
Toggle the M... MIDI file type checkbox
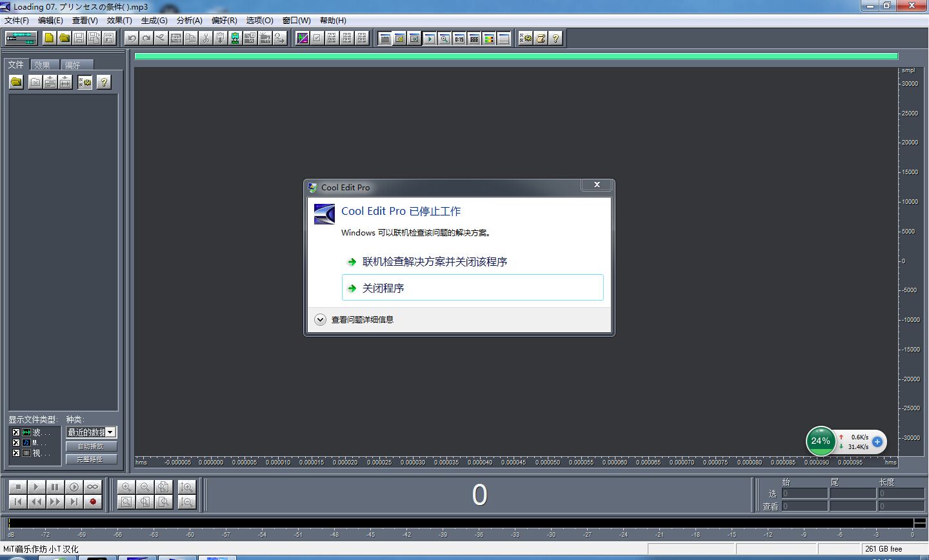[16, 443]
